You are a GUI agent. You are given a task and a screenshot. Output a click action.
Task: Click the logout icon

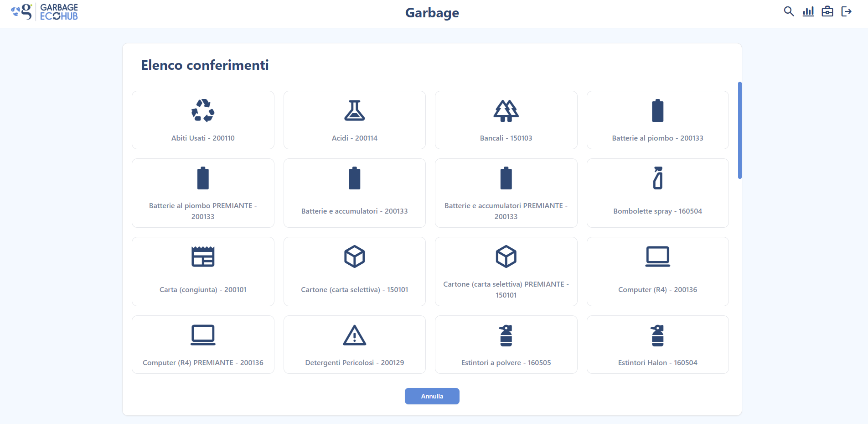coord(847,12)
